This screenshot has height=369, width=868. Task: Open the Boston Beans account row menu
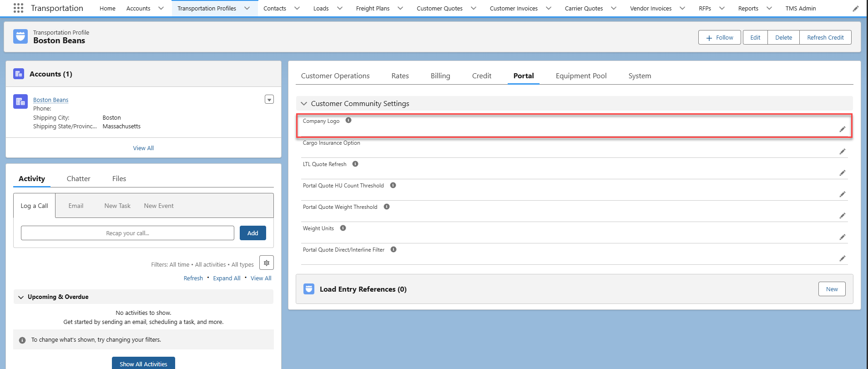269,100
